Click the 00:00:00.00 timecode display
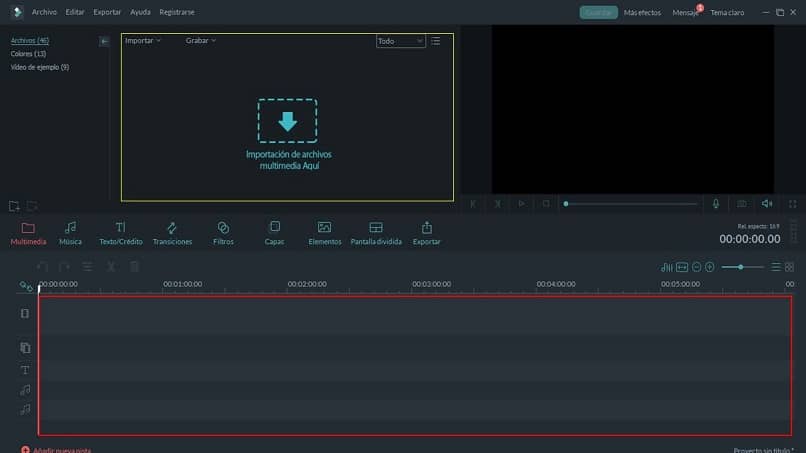Image resolution: width=806 pixels, height=453 pixels. point(749,239)
